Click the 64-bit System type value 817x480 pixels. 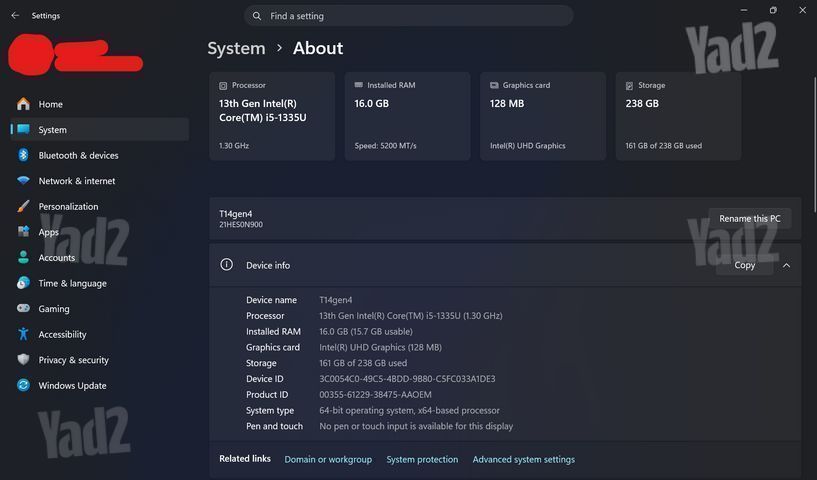click(x=409, y=410)
